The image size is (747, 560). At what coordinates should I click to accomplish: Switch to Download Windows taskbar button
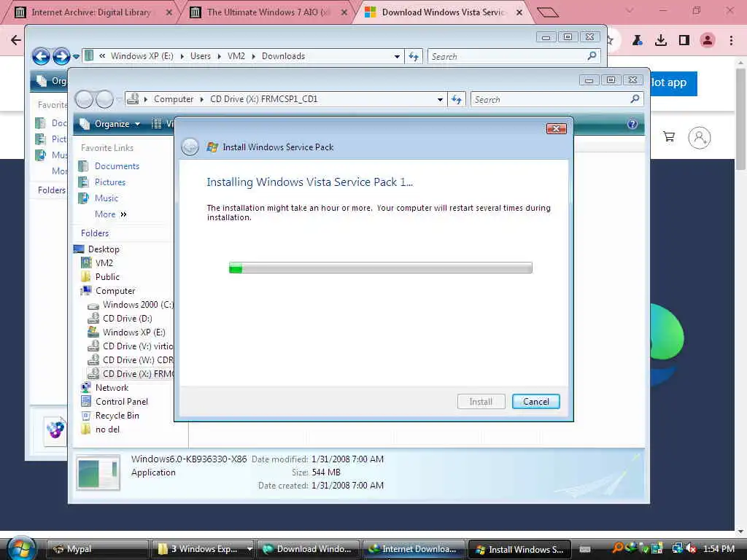click(x=309, y=549)
